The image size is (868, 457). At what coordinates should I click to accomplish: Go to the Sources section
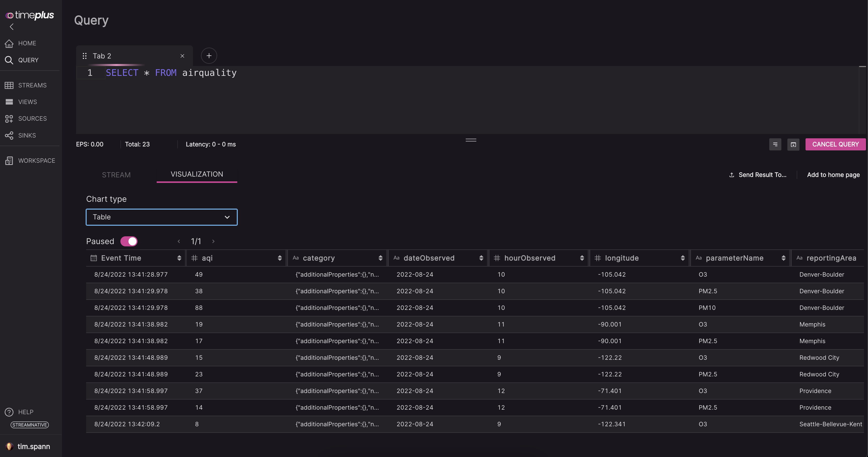click(x=32, y=119)
